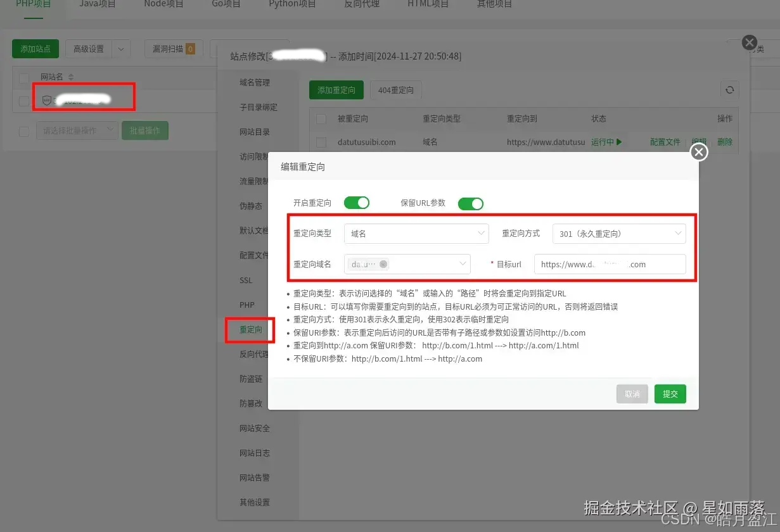Open the 重定向方式 dropdown showing 301
Image resolution: width=780 pixels, height=532 pixels.
618,233
